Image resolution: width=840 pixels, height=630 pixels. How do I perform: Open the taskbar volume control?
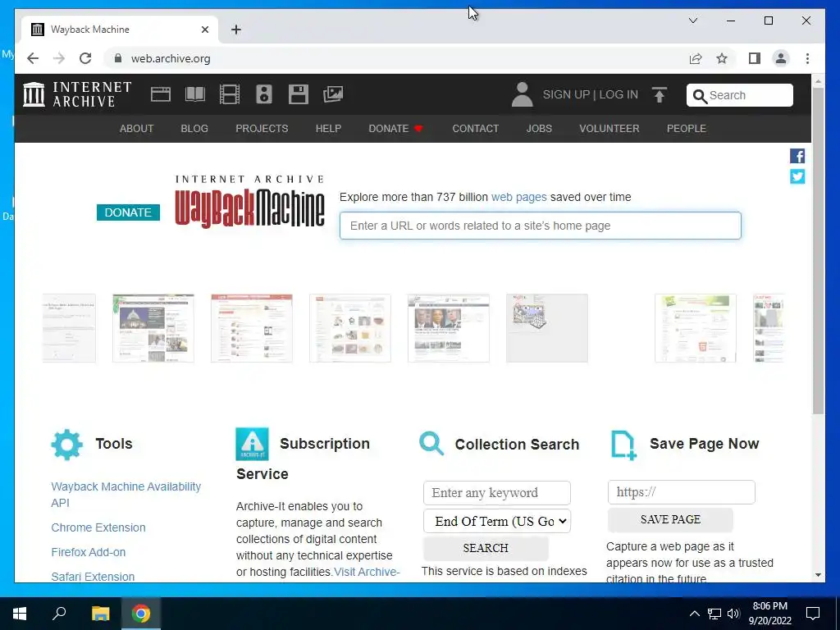(x=733, y=614)
